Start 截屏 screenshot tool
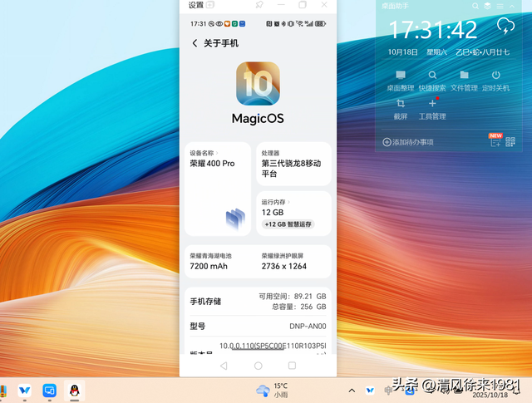This screenshot has height=403, width=532. pyautogui.click(x=401, y=109)
